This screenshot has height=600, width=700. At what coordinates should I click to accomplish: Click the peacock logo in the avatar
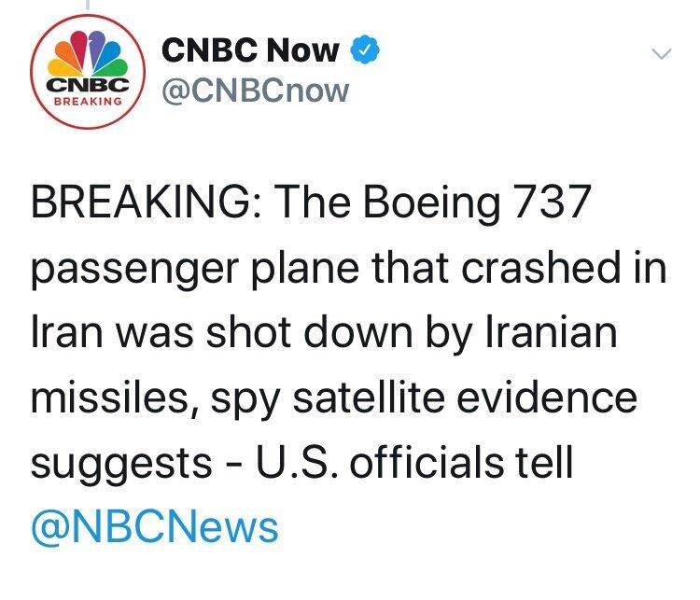coord(87,55)
